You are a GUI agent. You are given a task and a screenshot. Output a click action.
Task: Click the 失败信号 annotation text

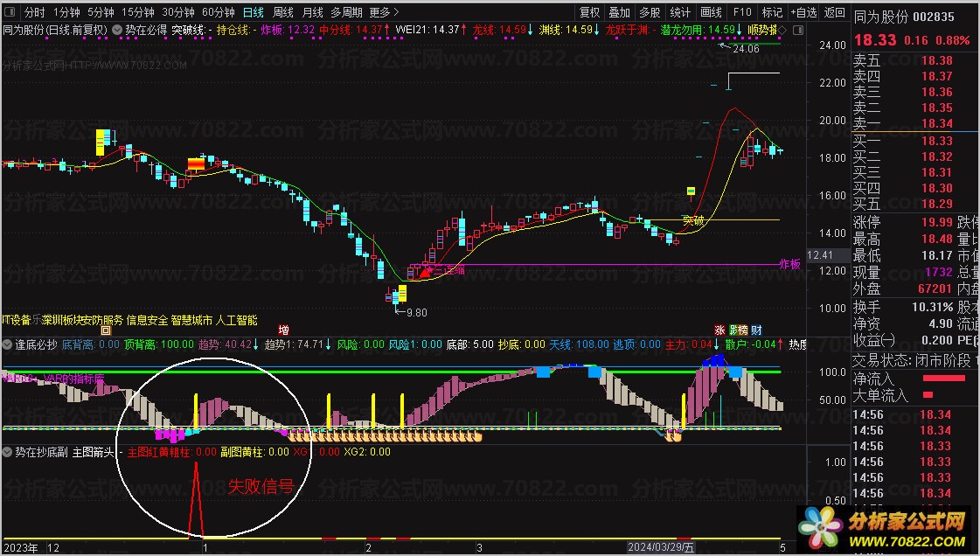(261, 486)
